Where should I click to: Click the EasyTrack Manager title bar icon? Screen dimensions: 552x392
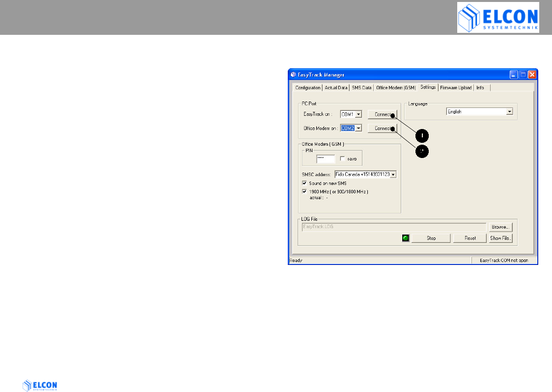293,75
